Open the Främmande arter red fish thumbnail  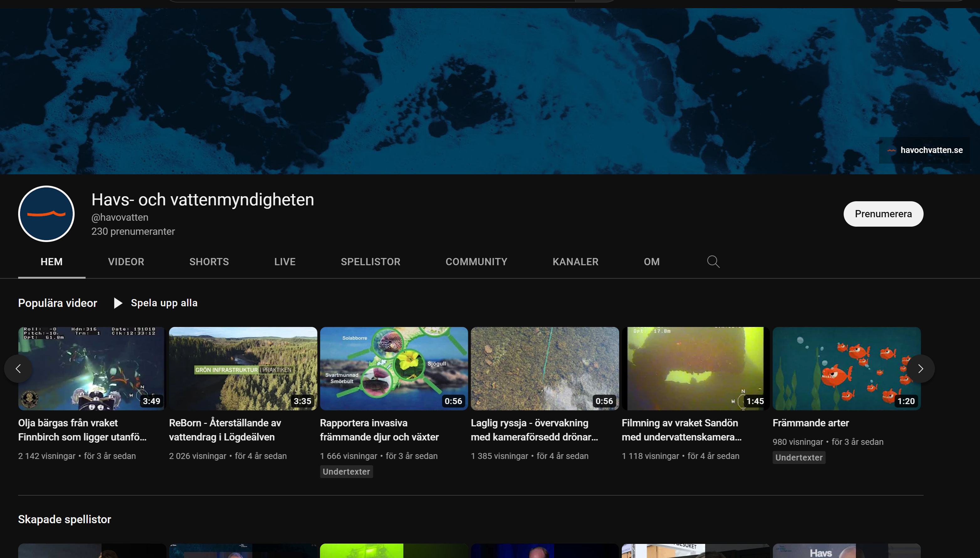[x=847, y=369]
